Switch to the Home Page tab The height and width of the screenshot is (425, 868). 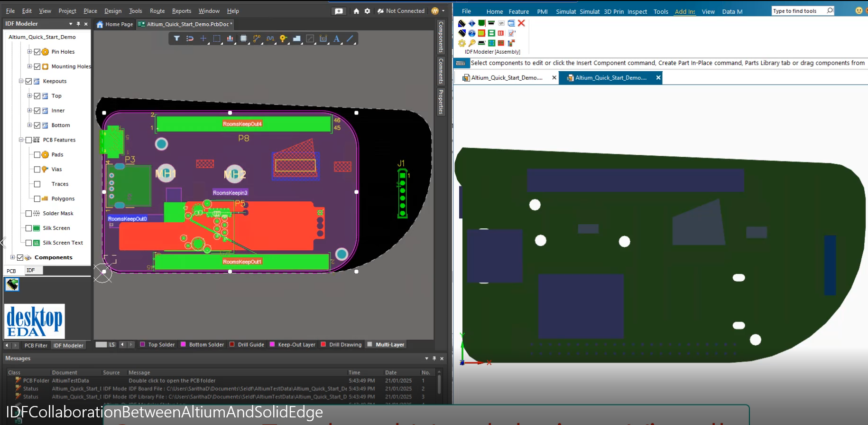(x=115, y=24)
